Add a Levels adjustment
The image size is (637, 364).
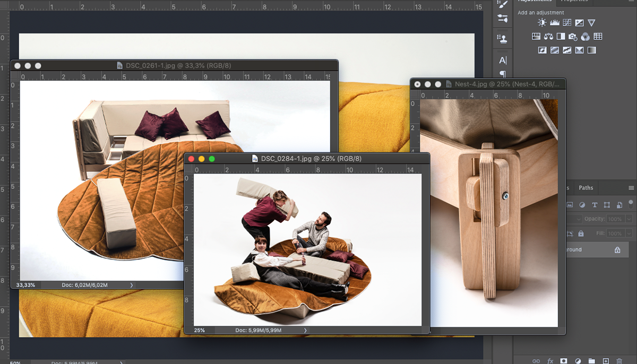click(555, 23)
